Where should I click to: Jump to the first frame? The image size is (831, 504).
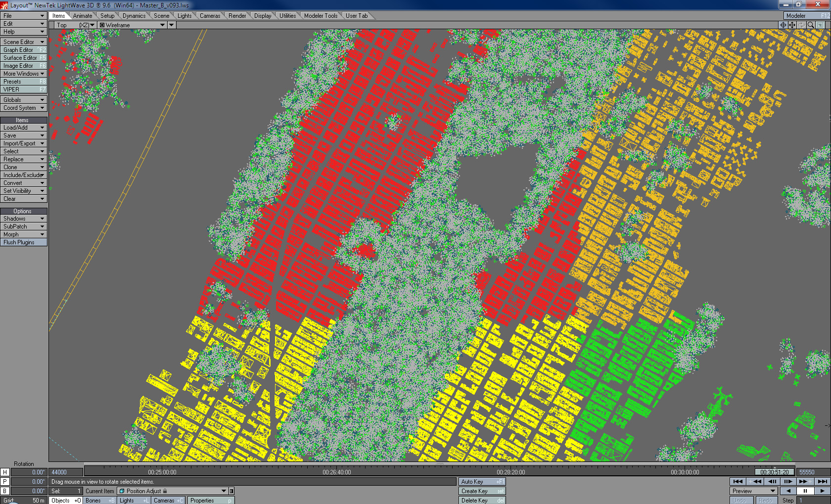738,481
